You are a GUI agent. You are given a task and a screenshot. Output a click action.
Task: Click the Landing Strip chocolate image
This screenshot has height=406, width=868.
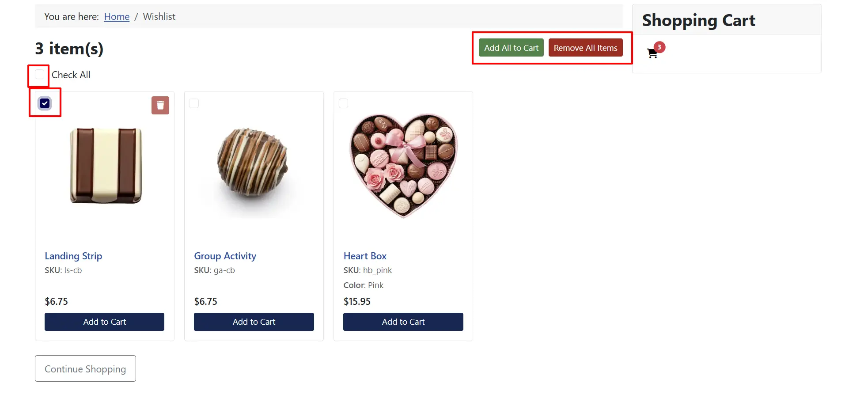(106, 166)
